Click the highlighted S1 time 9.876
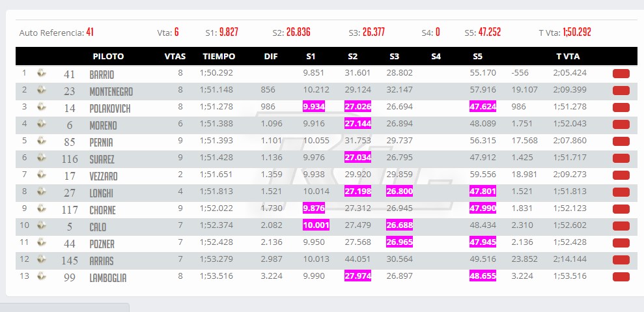The height and width of the screenshot is (312, 644). [314, 208]
